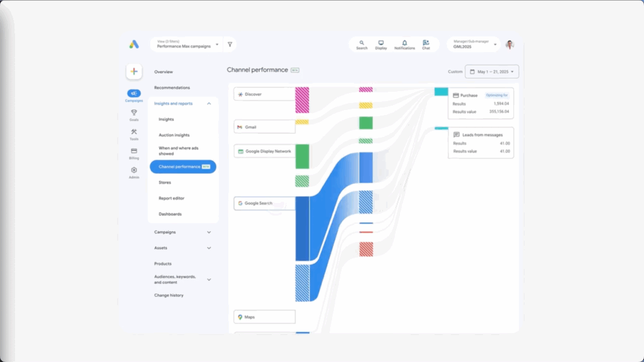The image size is (644, 362).
Task: Expand the Campaigns section
Action: point(209,232)
